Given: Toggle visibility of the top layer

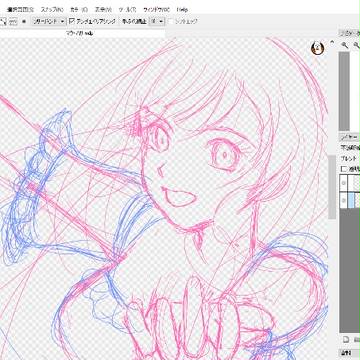Looking at the screenshot, I should click(344, 183).
